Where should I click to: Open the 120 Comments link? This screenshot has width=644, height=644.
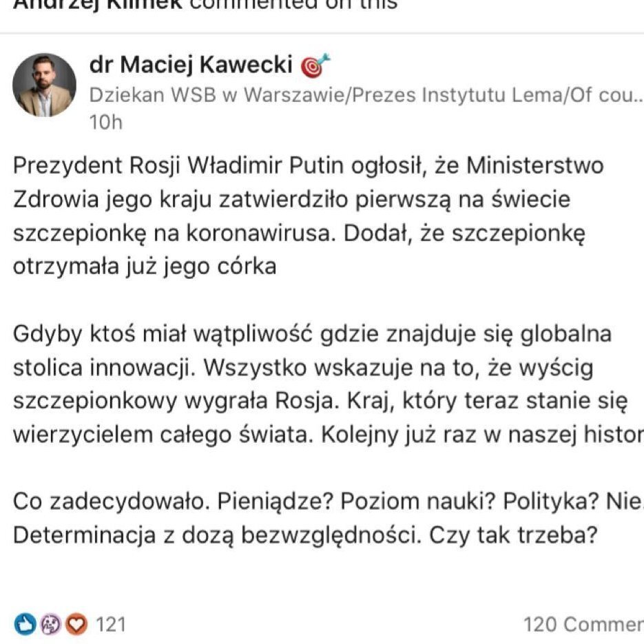point(583,625)
